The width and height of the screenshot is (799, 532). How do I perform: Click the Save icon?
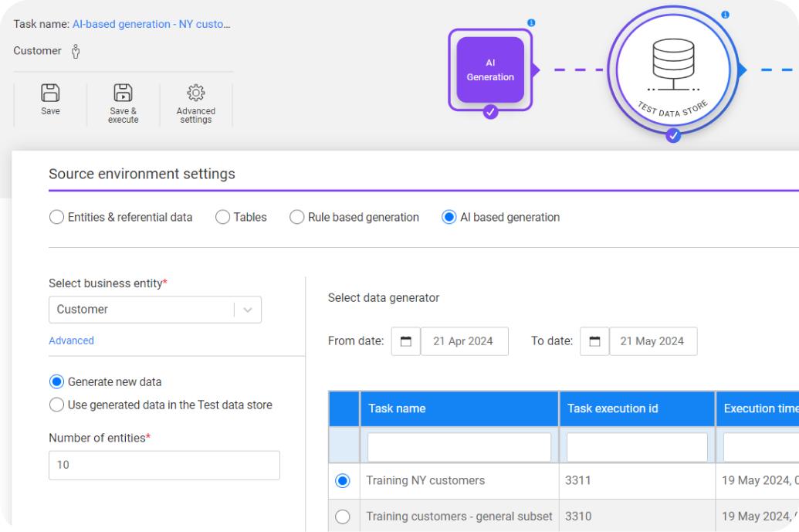tap(50, 93)
